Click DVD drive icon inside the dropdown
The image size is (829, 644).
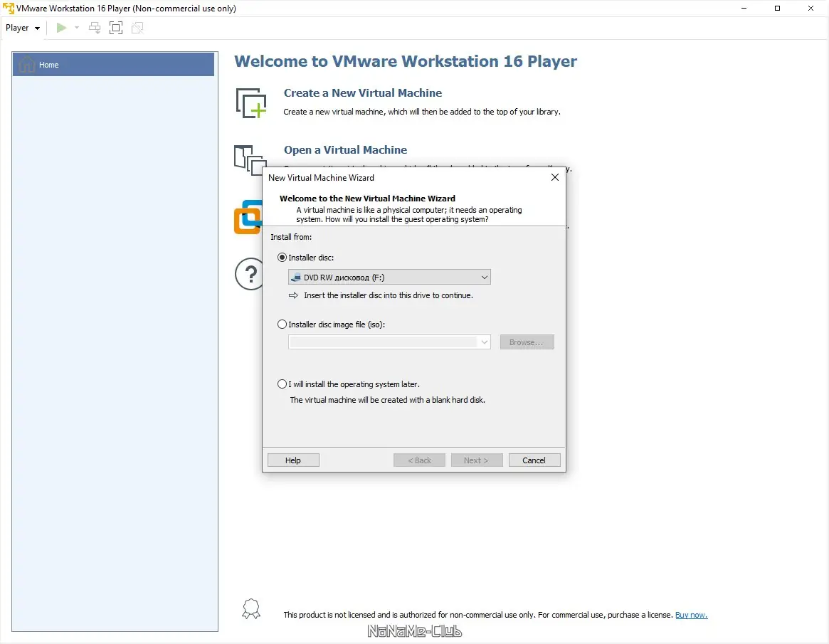(296, 277)
